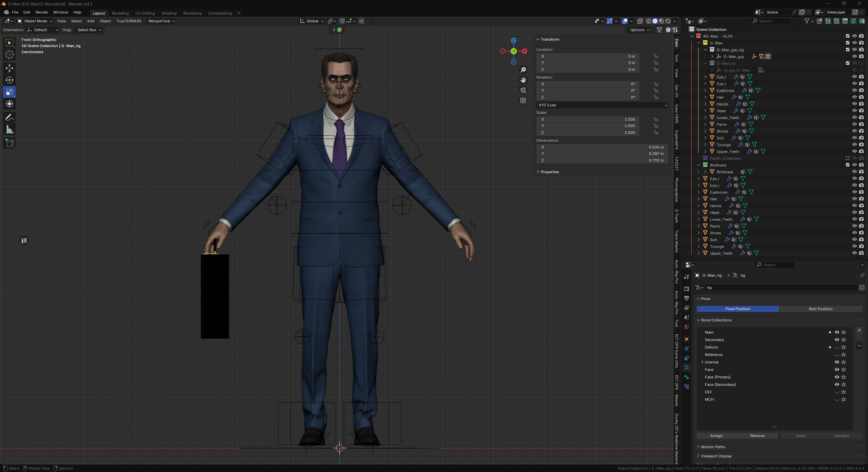Image resolution: width=868 pixels, height=472 pixels.
Task: Select the Transform tool
Action: (9, 104)
